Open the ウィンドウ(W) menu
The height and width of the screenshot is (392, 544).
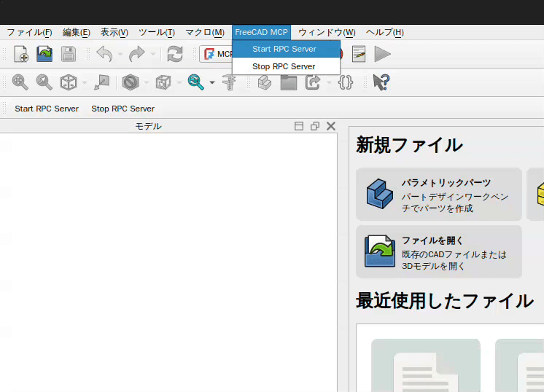pyautogui.click(x=327, y=32)
